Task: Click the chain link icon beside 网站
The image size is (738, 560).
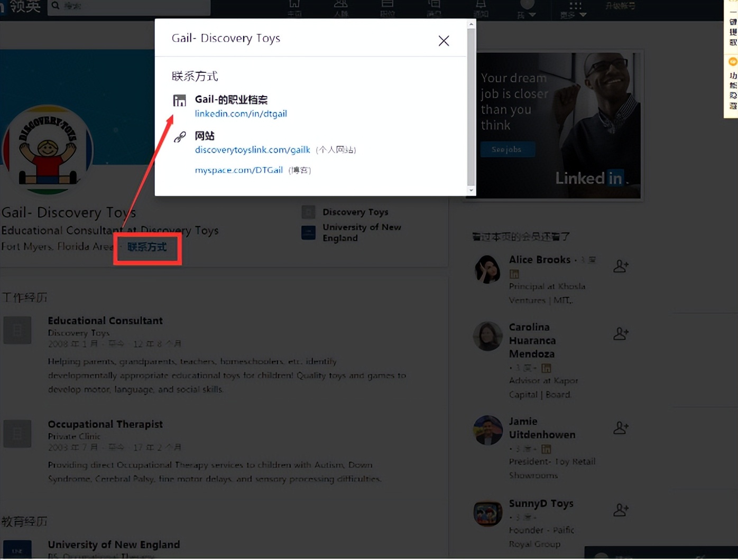Action: tap(180, 137)
